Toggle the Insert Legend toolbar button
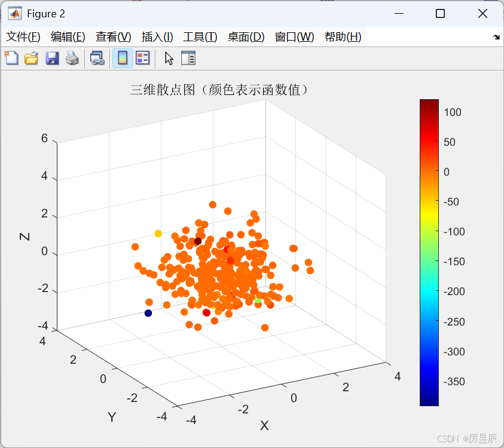 click(143, 59)
